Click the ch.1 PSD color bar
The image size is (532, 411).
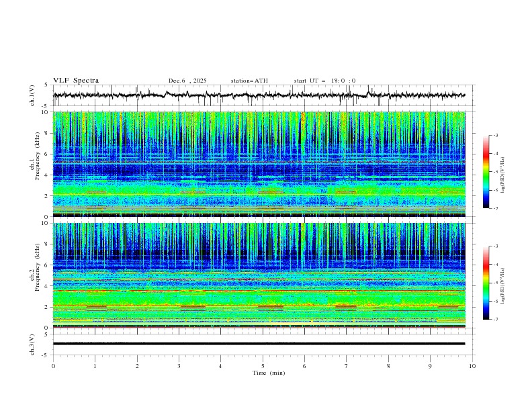click(486, 172)
